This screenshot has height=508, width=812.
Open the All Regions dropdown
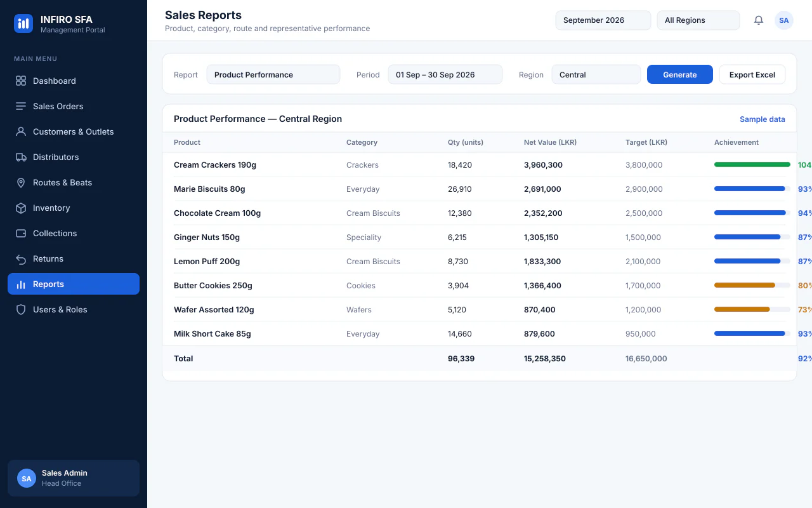click(698, 20)
